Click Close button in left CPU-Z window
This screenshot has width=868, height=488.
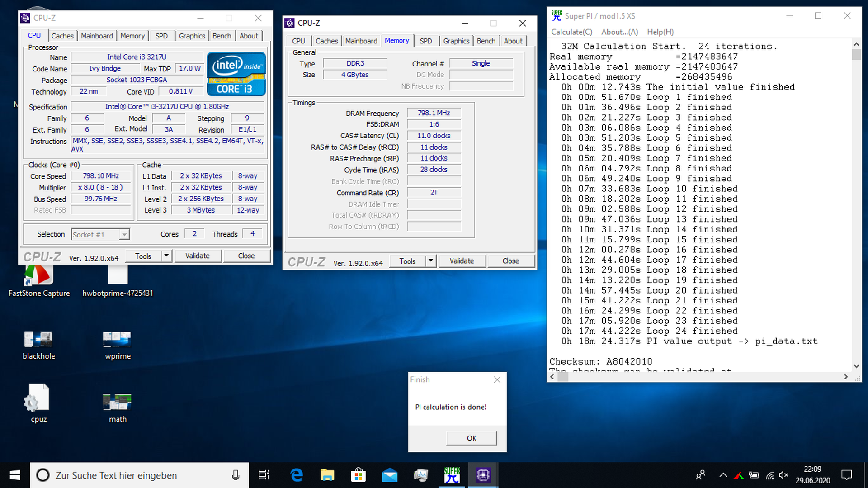246,256
